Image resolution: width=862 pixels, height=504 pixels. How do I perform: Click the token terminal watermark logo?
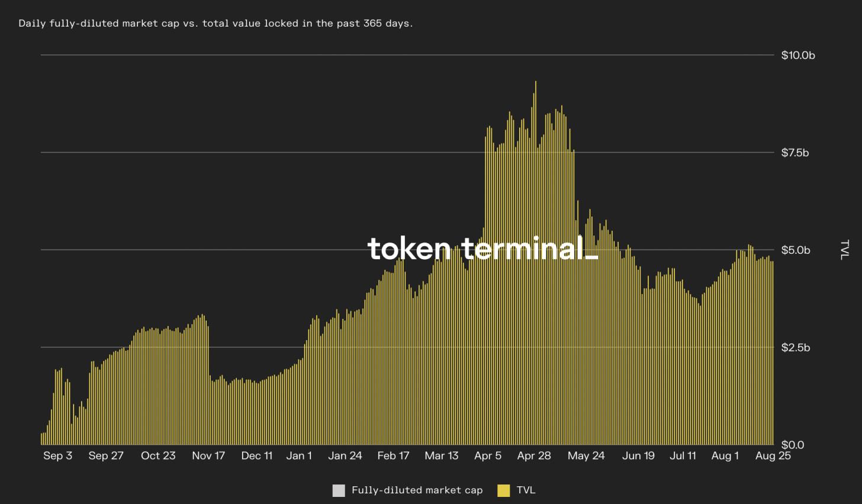tap(482, 248)
